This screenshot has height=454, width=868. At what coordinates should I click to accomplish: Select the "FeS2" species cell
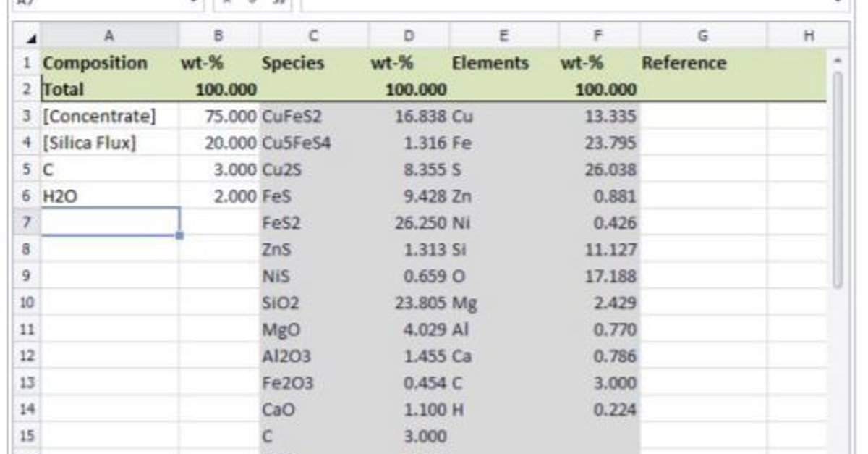pyautogui.click(x=314, y=222)
